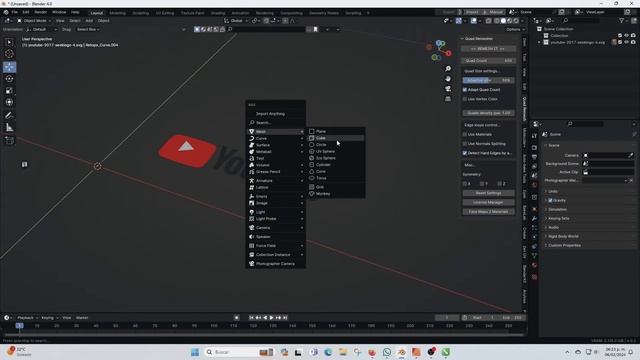This screenshot has width=640, height=360.
Task: Enable the Z symmetry checkbox
Action: click(x=500, y=184)
